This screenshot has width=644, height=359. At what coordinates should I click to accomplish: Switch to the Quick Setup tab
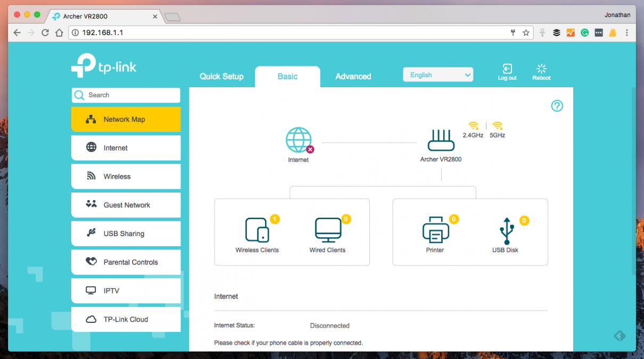tap(221, 77)
